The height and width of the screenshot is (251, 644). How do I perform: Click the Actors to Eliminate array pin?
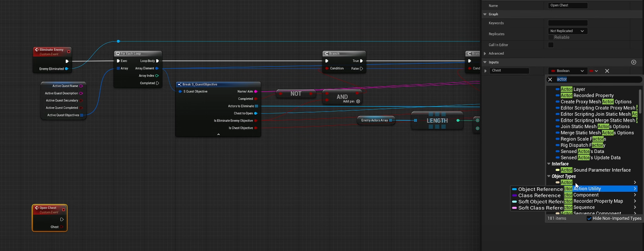click(x=256, y=106)
